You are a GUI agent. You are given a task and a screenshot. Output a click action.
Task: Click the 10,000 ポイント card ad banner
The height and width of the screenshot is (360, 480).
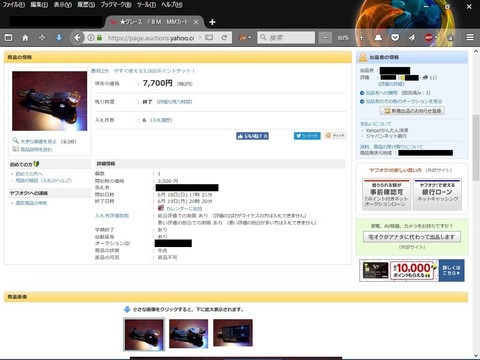(x=412, y=270)
